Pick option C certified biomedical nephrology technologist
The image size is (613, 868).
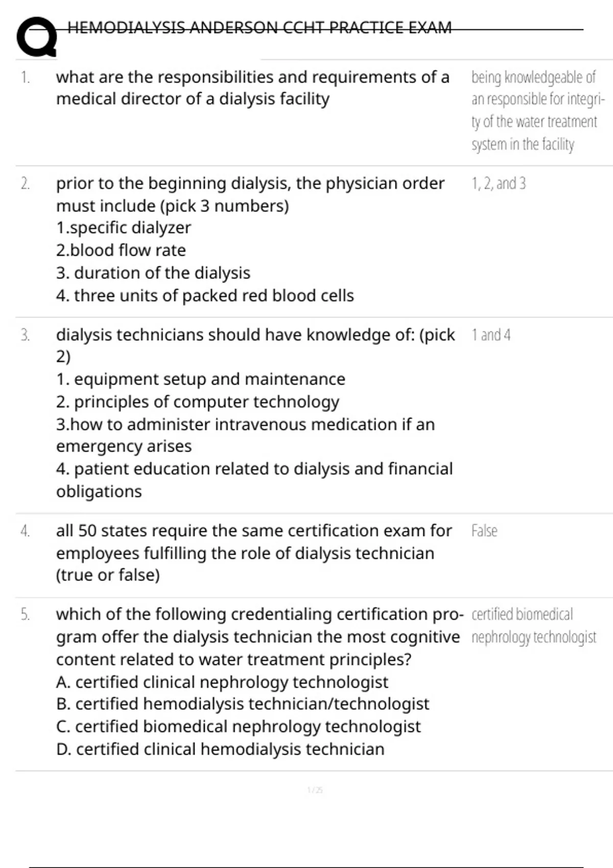(239, 727)
